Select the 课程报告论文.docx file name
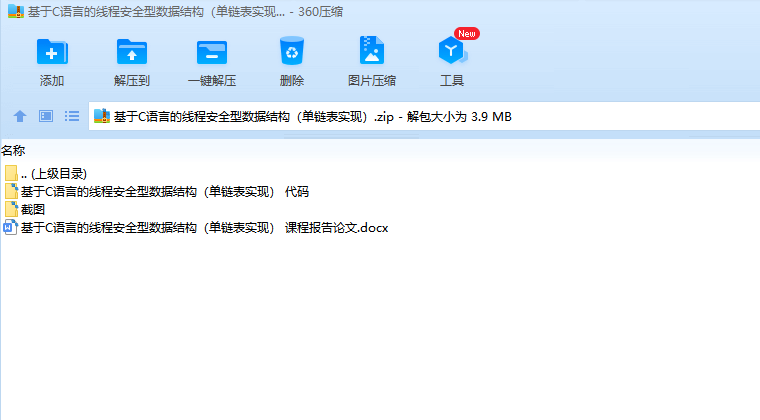 click(205, 228)
